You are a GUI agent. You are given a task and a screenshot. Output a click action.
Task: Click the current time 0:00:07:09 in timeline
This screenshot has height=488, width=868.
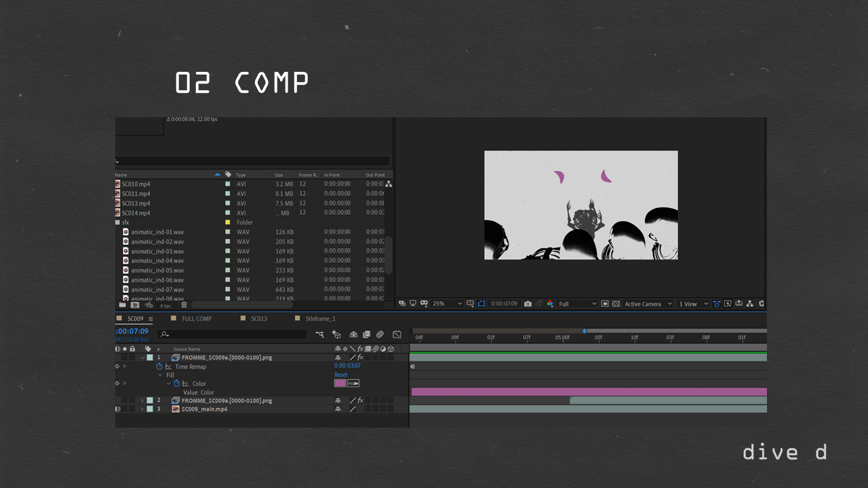click(x=132, y=331)
